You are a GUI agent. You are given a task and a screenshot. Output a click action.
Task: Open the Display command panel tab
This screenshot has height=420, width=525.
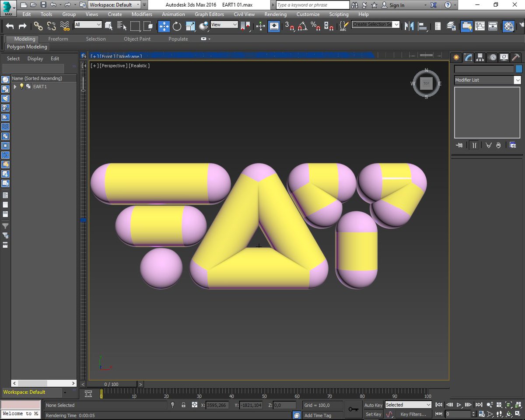pyautogui.click(x=504, y=57)
